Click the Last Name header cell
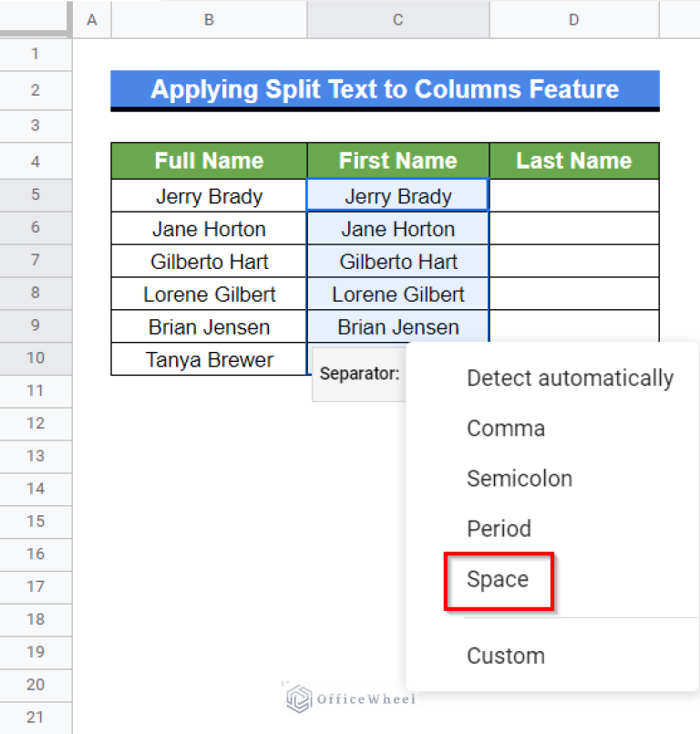The width and height of the screenshot is (700, 734). [573, 161]
